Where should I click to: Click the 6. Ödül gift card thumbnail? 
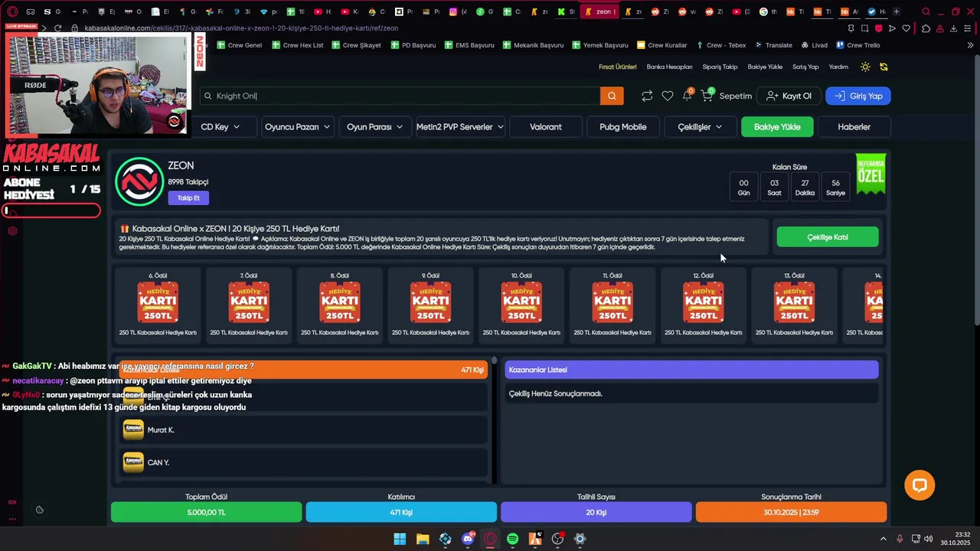point(158,302)
